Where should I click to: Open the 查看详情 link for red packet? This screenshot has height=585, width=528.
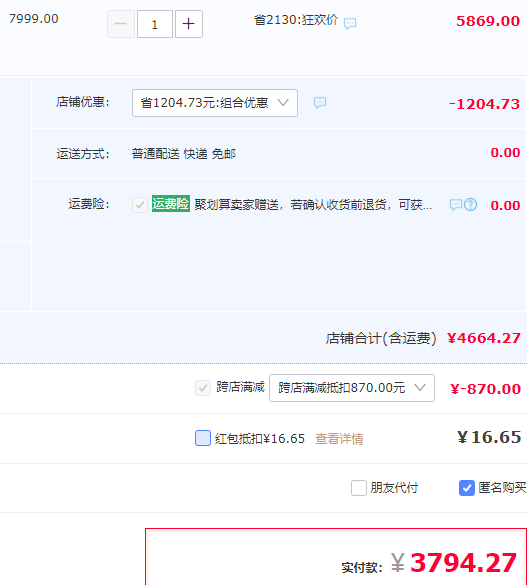click(339, 439)
